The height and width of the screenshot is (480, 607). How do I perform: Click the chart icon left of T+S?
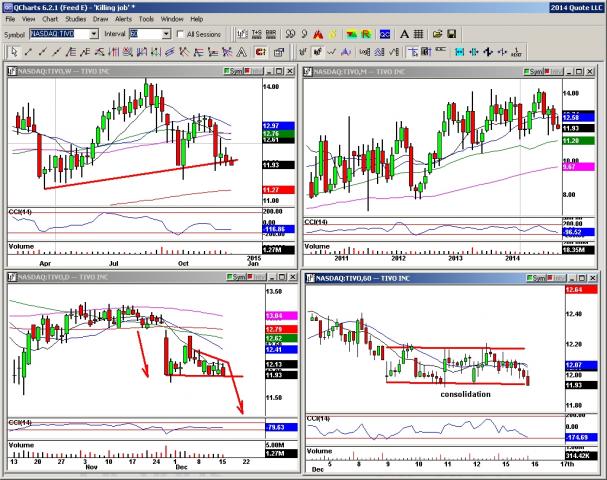(242, 34)
